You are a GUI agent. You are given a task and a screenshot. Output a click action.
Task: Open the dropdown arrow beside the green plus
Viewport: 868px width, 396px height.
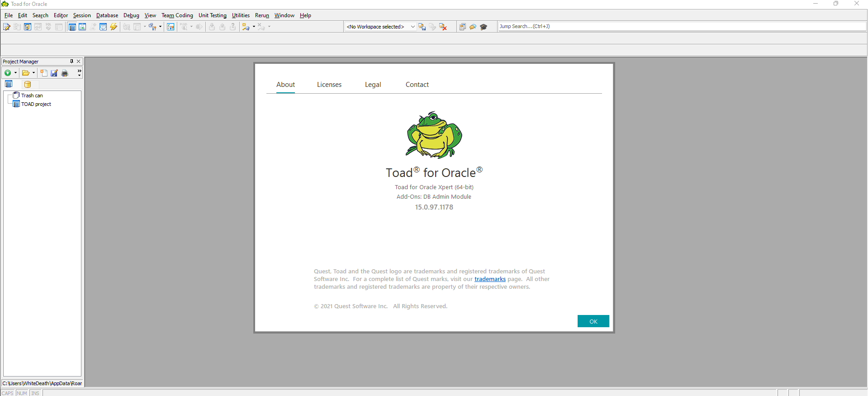15,73
